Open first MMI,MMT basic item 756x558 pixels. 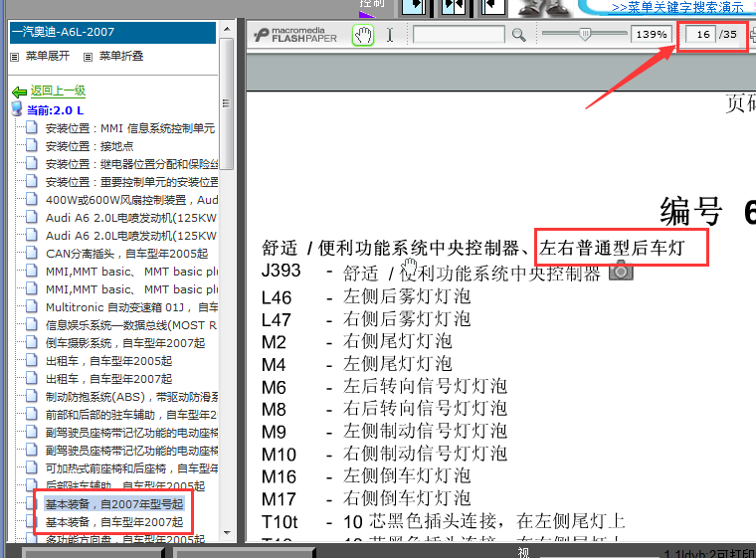(131, 272)
